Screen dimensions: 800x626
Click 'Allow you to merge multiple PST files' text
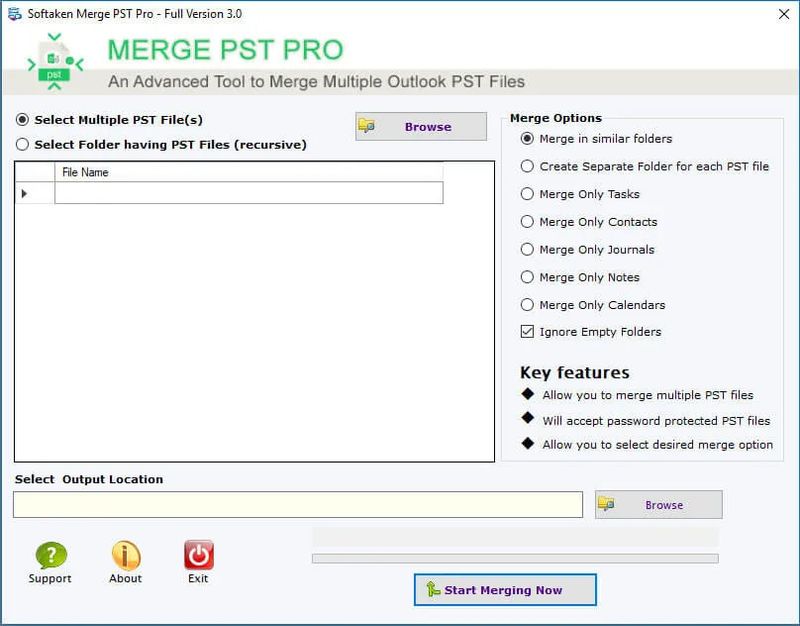click(648, 395)
